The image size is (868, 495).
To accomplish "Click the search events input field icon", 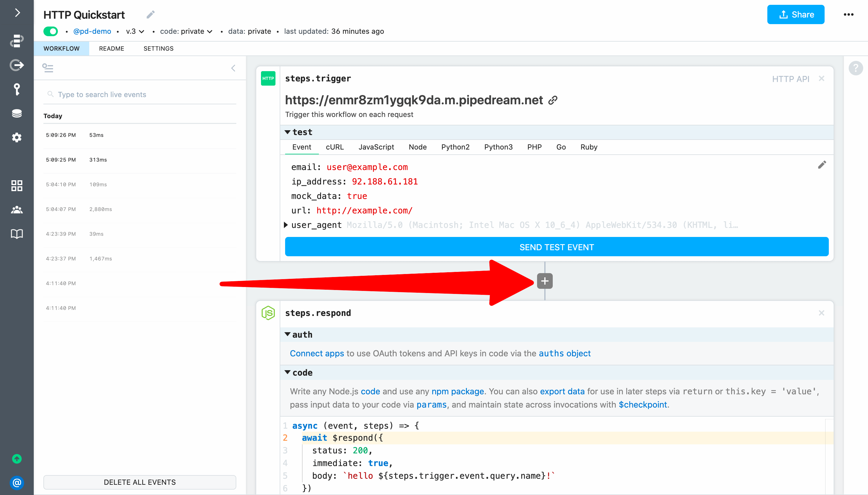I will click(x=51, y=94).
